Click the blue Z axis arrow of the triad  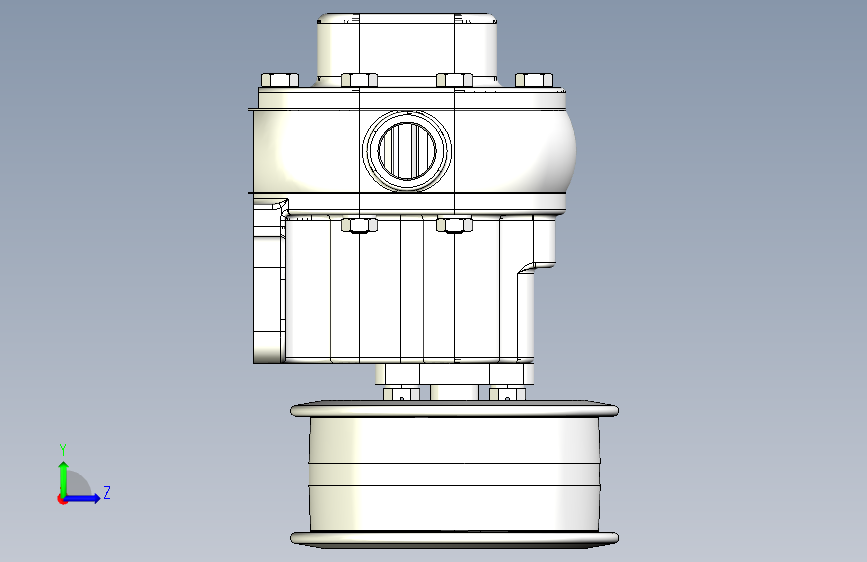pos(81,498)
